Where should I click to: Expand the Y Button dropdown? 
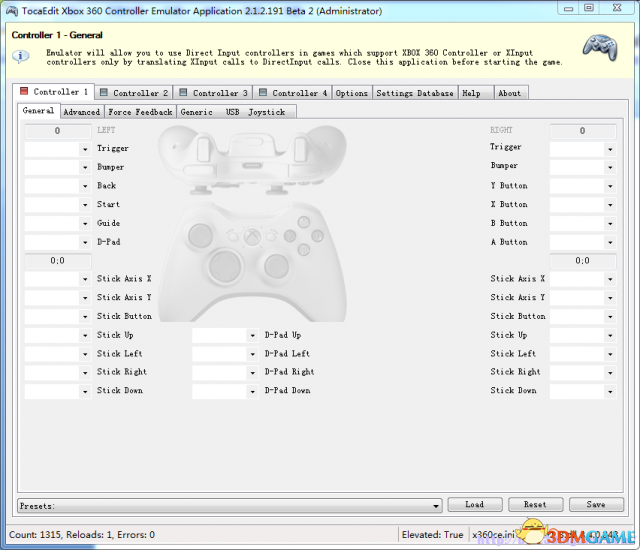pyautogui.click(x=610, y=186)
